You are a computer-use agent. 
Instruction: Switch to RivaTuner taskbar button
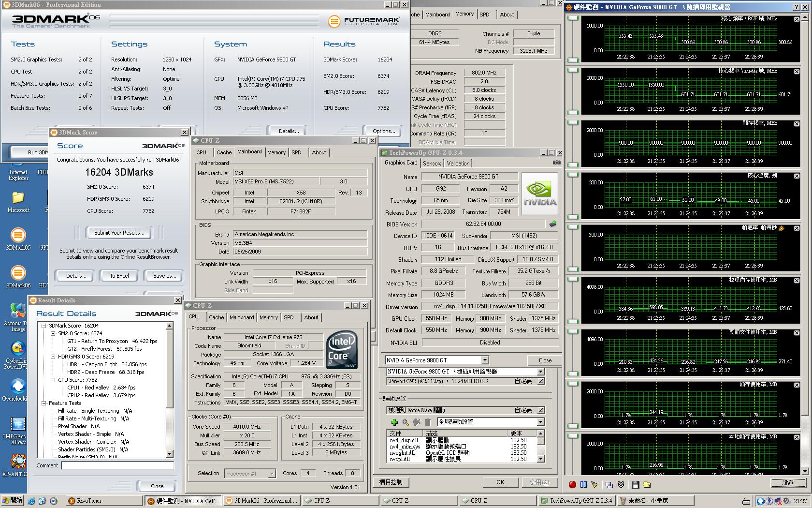[x=104, y=501]
